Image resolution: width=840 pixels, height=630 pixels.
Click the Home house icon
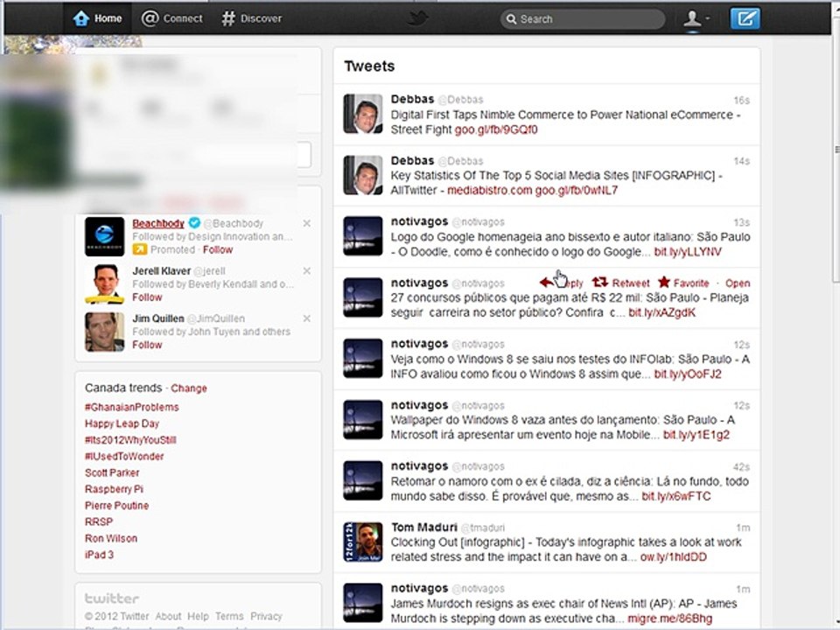pos(80,18)
